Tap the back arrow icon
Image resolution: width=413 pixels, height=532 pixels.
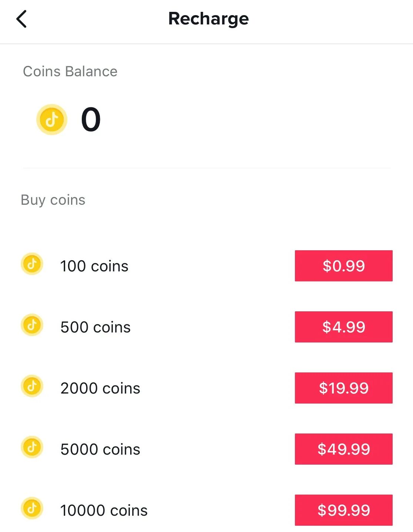[x=21, y=19]
